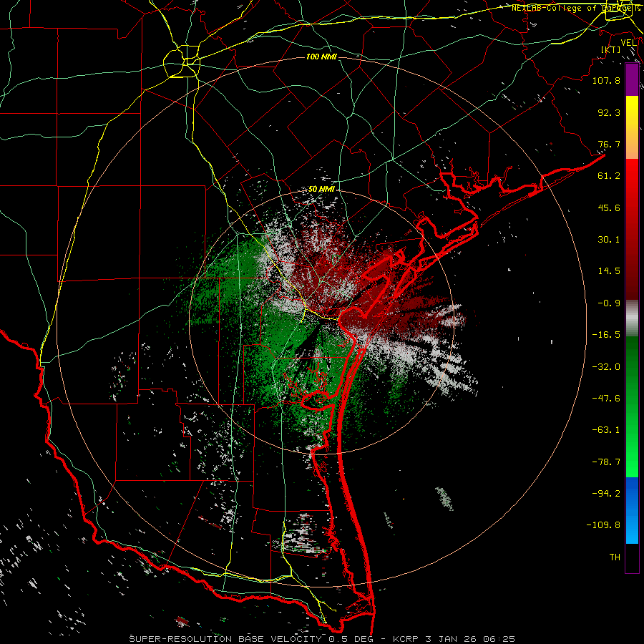Click the "100 NMI" range ring label
The width and height of the screenshot is (644, 644).
coord(321,57)
